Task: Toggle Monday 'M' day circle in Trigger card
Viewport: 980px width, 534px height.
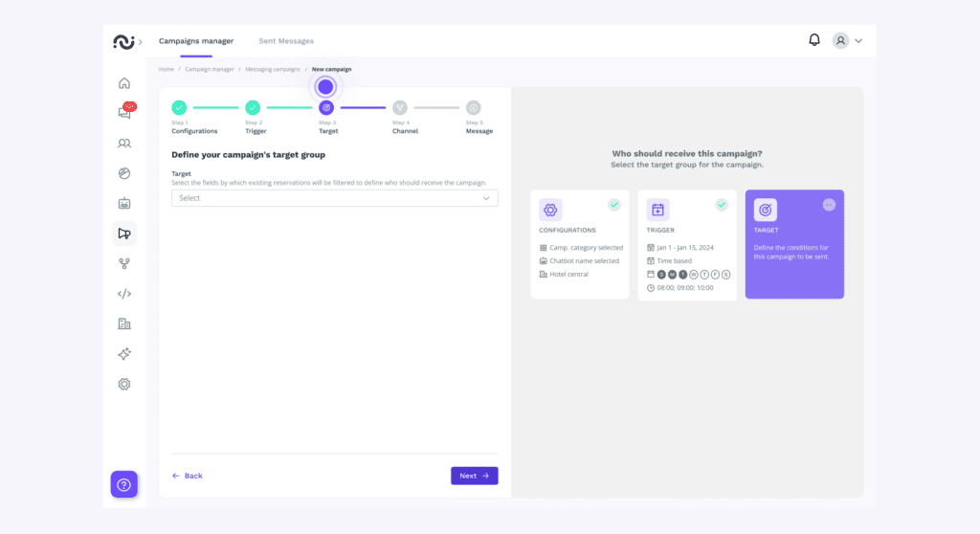Action: [x=671, y=275]
